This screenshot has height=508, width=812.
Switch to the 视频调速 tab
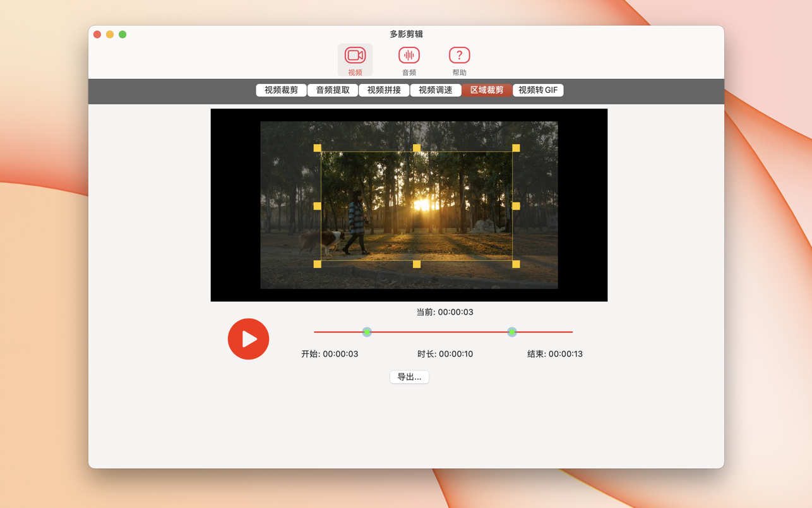[x=436, y=90]
